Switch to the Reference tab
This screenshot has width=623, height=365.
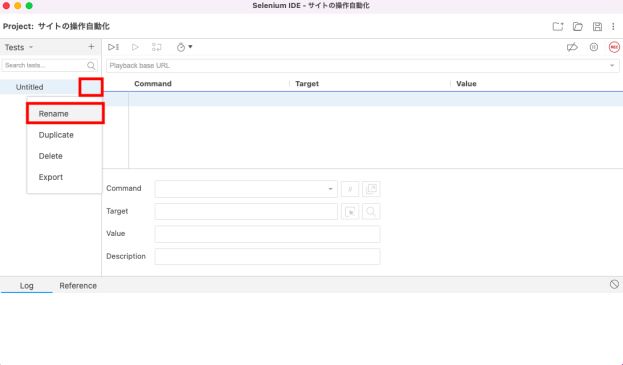(x=78, y=286)
